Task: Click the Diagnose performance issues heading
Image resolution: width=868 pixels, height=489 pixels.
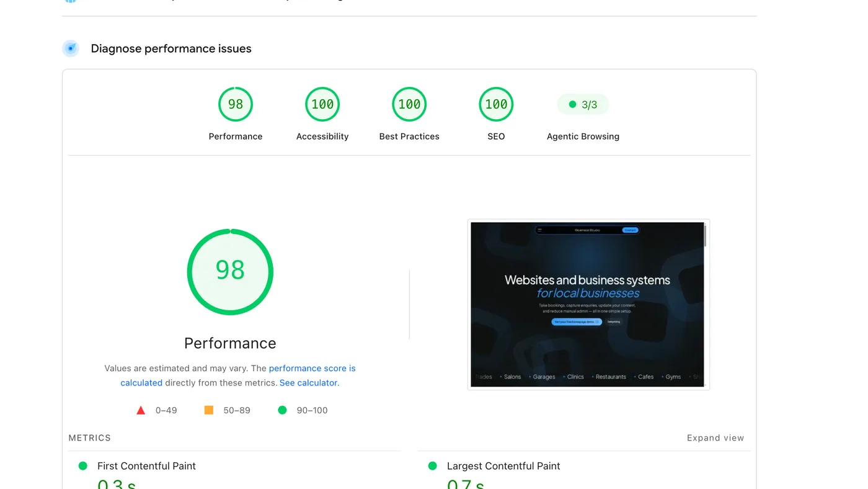Action: pos(171,48)
